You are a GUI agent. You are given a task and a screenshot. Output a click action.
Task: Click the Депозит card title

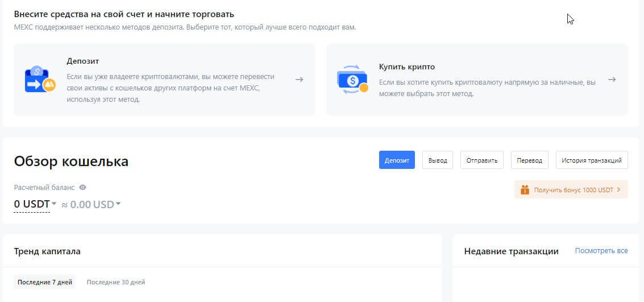pyautogui.click(x=83, y=61)
